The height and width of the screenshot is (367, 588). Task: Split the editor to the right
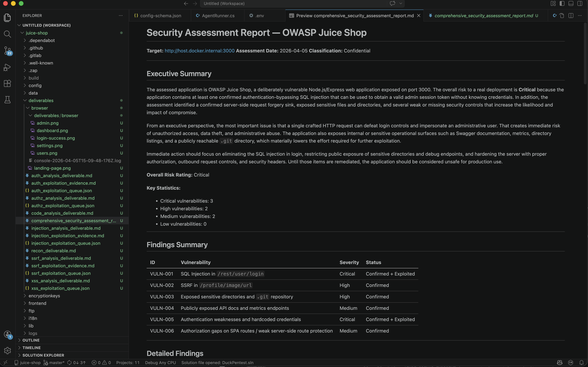point(571,16)
